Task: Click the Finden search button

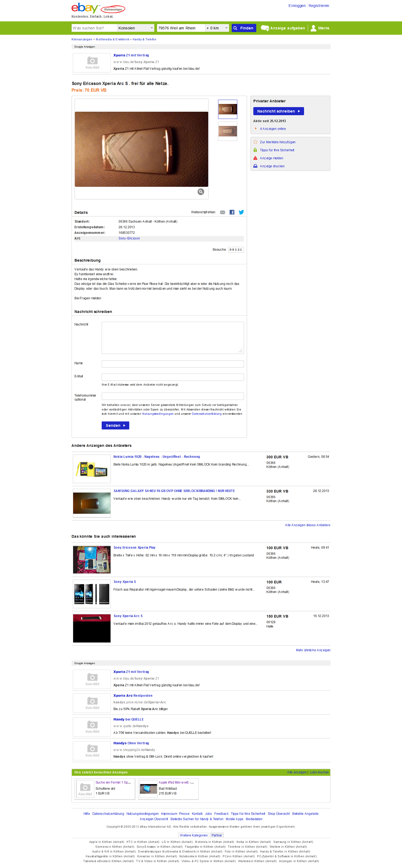Action: tap(244, 28)
